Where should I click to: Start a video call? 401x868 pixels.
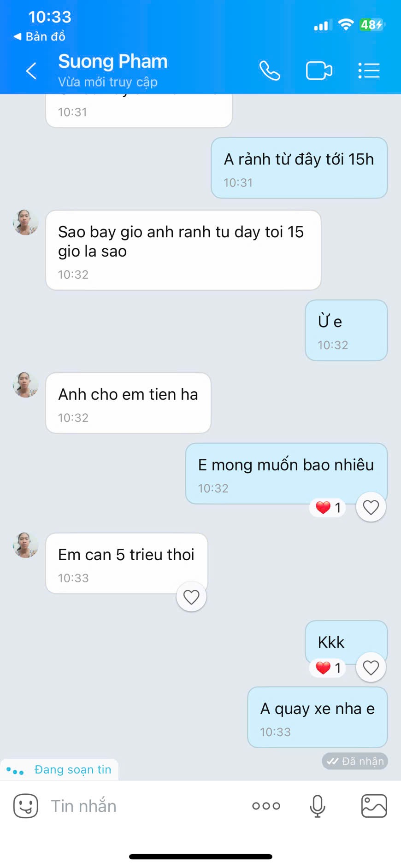coord(319,71)
